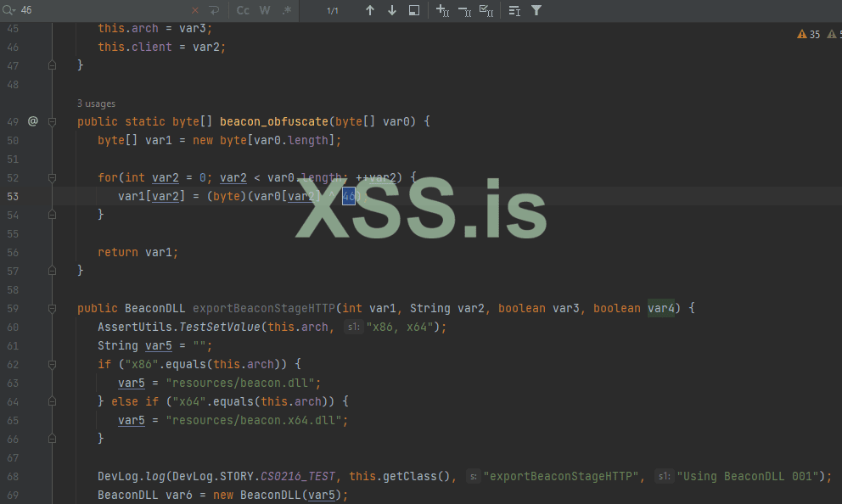Screen dimensions: 842x504
Task: Click TestSetValue method call
Action: pyautogui.click(x=220, y=327)
